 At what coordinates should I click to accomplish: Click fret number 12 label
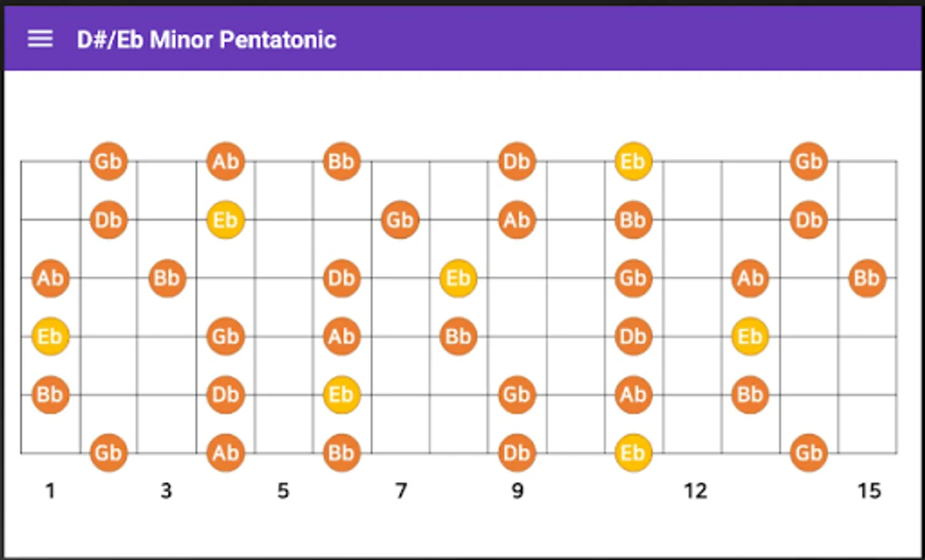pos(695,491)
